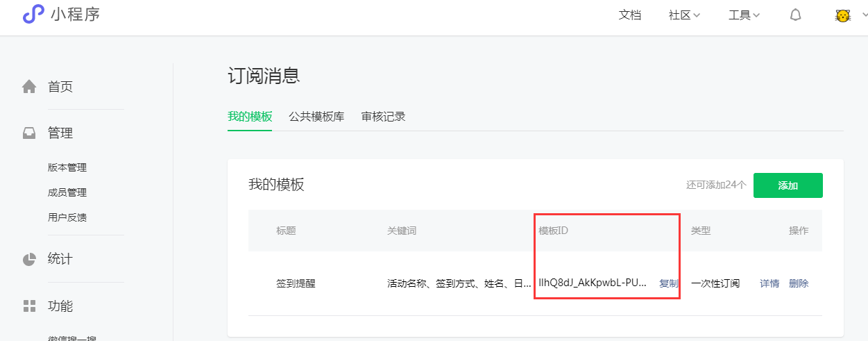Image resolution: width=868 pixels, height=341 pixels.
Task: Click the cat avatar profile icon
Action: point(843,15)
